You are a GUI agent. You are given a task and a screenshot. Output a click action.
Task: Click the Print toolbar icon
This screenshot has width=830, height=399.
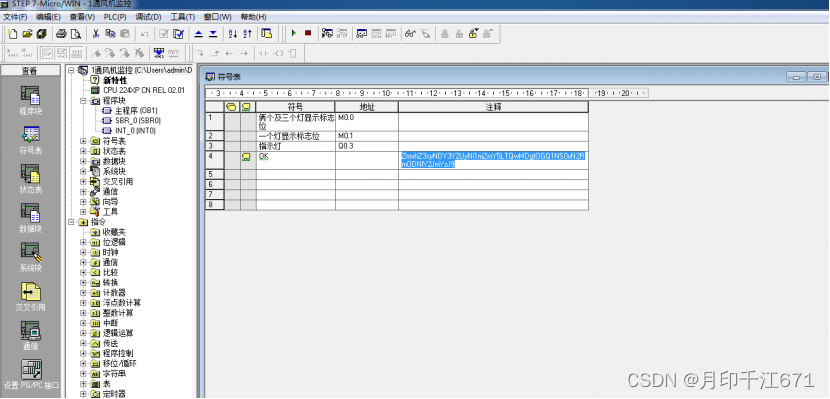click(61, 34)
